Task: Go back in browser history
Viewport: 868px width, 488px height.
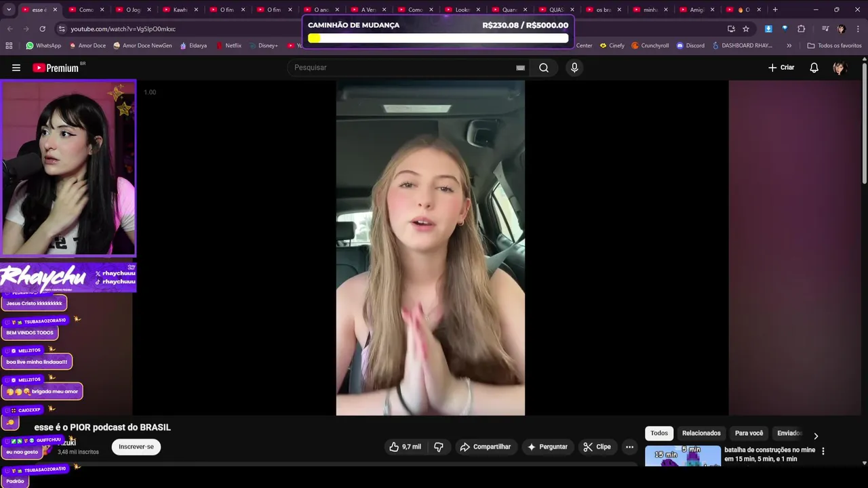Action: click(x=9, y=29)
